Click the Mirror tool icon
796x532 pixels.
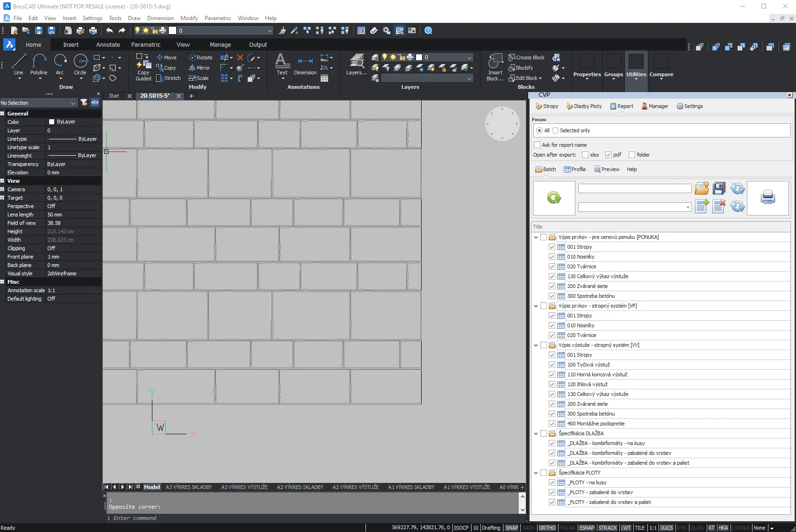pyautogui.click(x=192, y=68)
